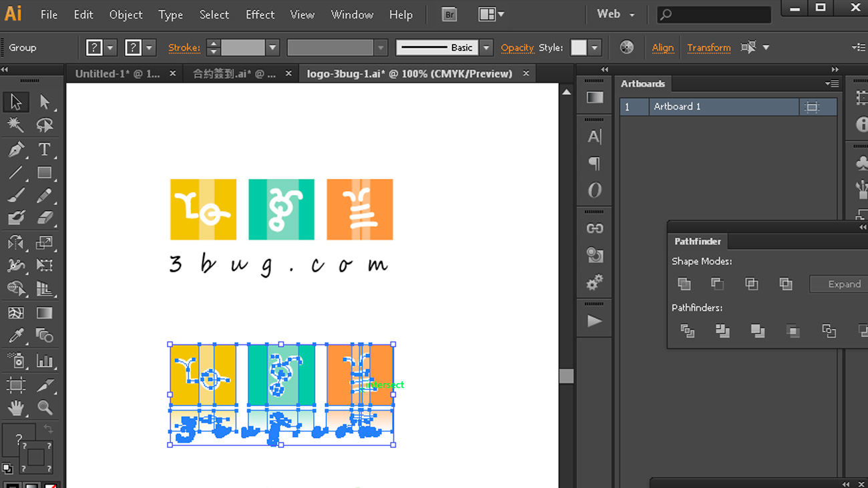Image resolution: width=868 pixels, height=488 pixels.
Task: Select the Slice tool
Action: [45, 385]
